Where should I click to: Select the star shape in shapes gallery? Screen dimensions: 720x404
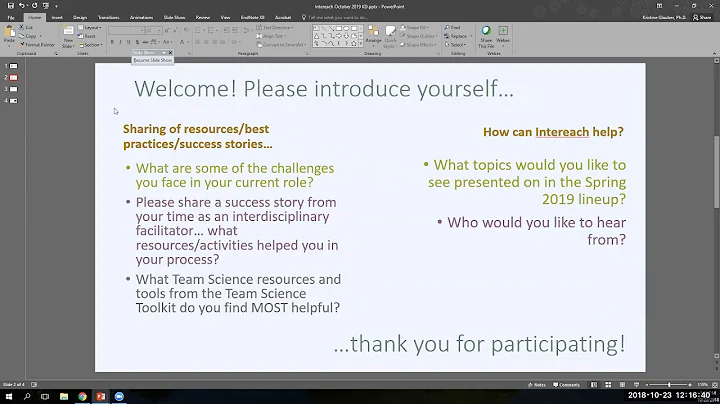[x=354, y=44]
